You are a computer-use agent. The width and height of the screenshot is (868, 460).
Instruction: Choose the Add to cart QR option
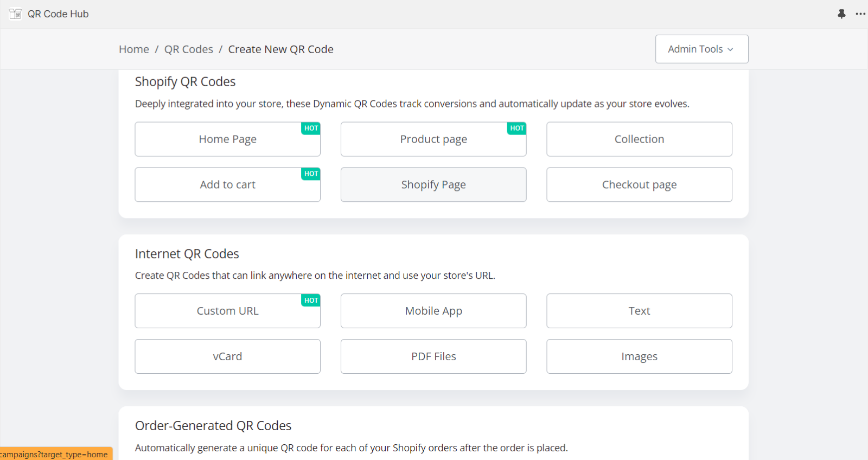coord(227,185)
